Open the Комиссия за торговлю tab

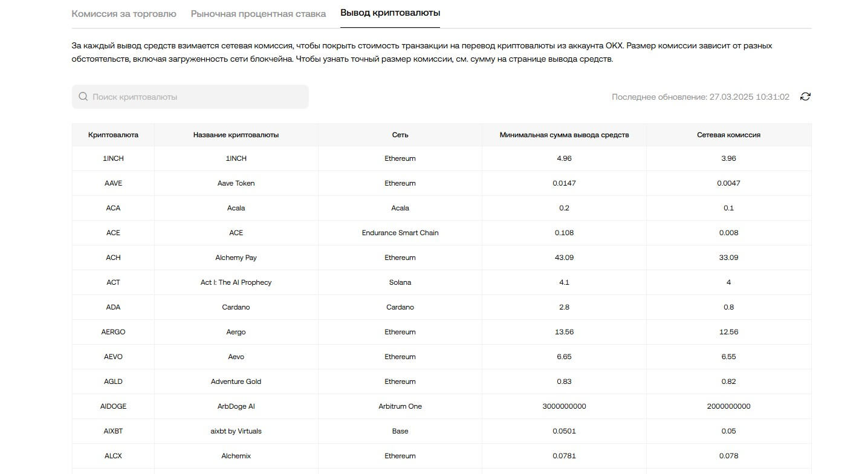pyautogui.click(x=124, y=13)
